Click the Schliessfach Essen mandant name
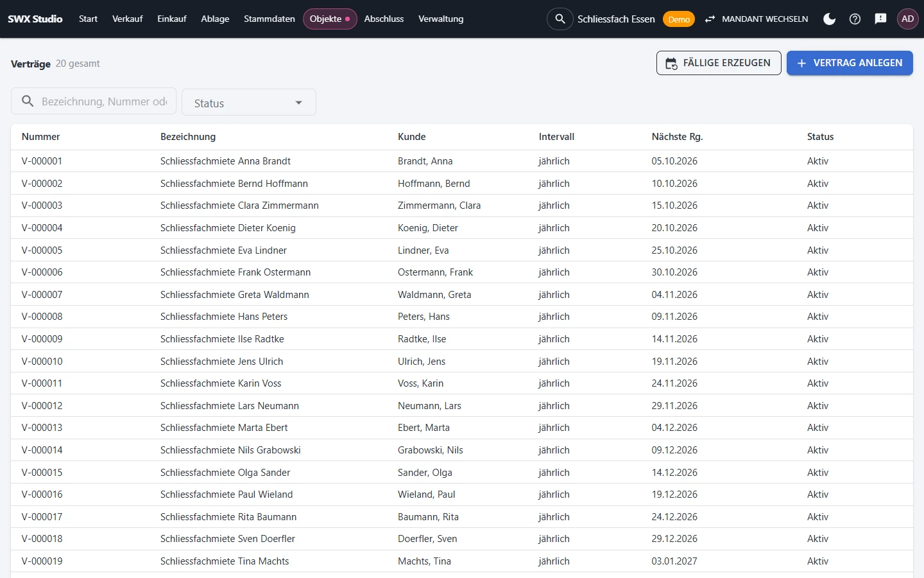This screenshot has height=578, width=924. point(616,19)
